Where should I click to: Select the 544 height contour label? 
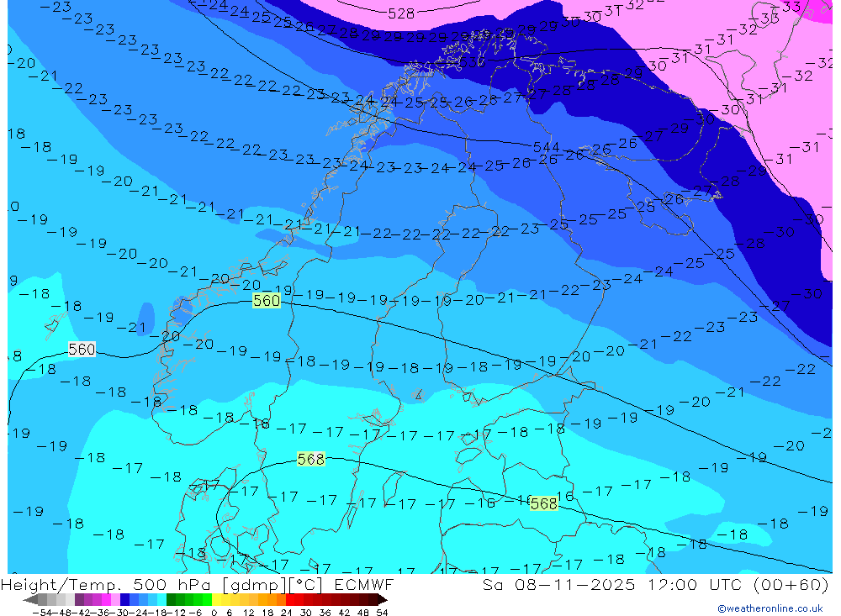coord(546,147)
